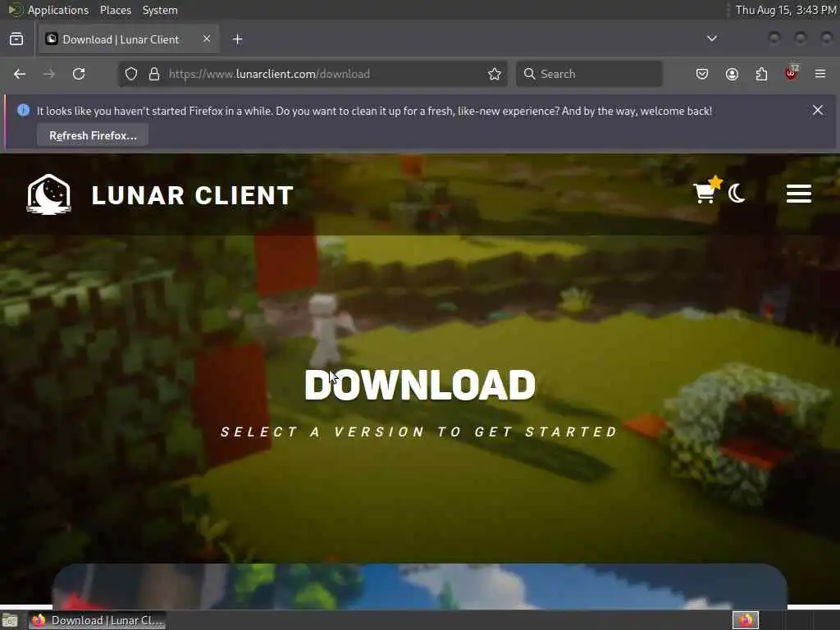
Task: Open the tracking protection shield icon
Action: click(x=131, y=74)
